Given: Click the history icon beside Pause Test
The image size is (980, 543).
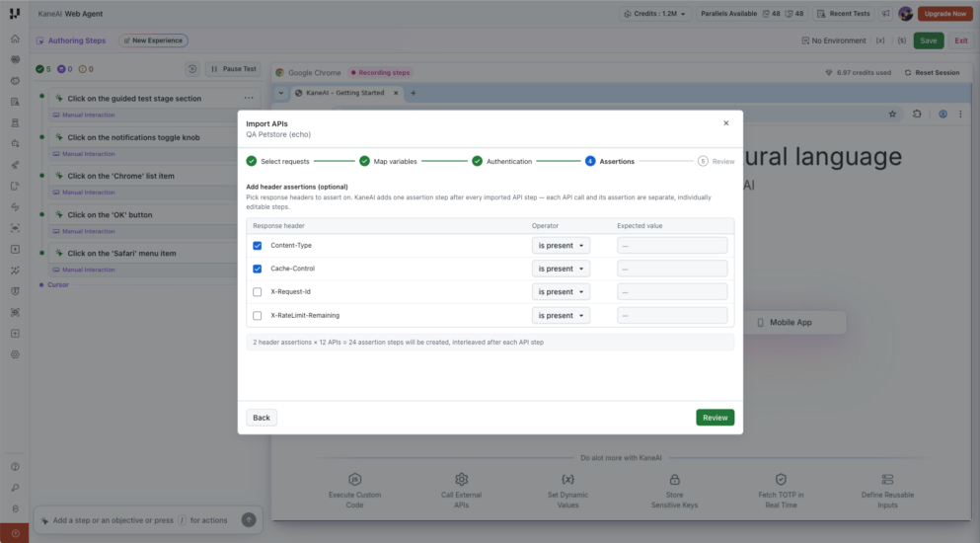Looking at the screenshot, I should [192, 69].
